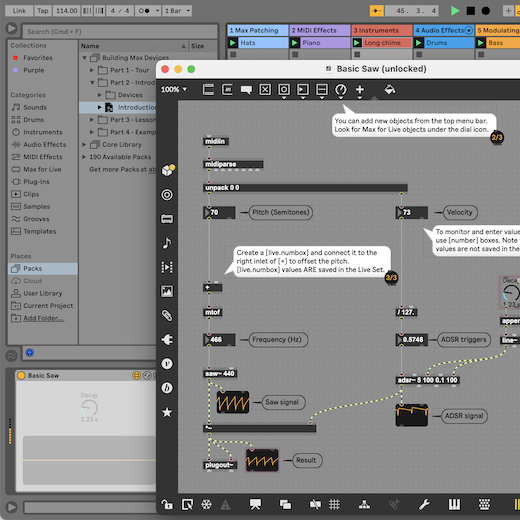Image resolution: width=520 pixels, height=520 pixels.
Task: Toggle the arrangement record button
Action: pyautogui.click(x=486, y=11)
